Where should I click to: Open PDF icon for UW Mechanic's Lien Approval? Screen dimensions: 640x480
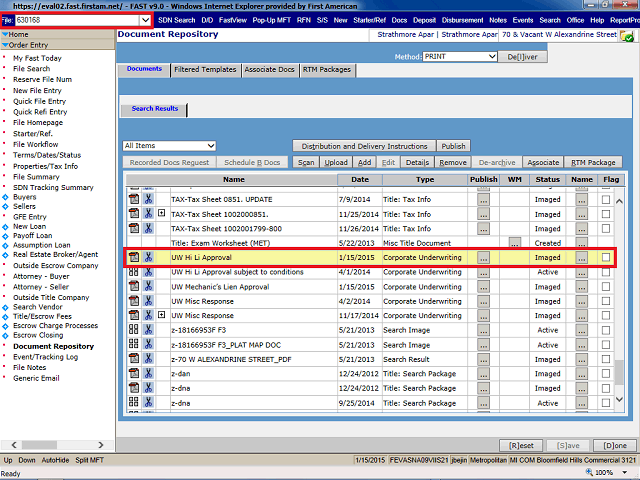pyautogui.click(x=134, y=287)
